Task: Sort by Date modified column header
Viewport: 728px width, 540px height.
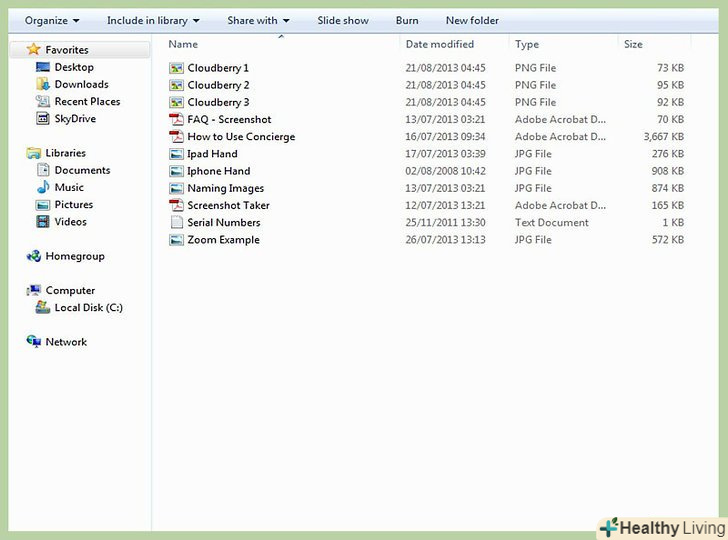Action: point(440,44)
